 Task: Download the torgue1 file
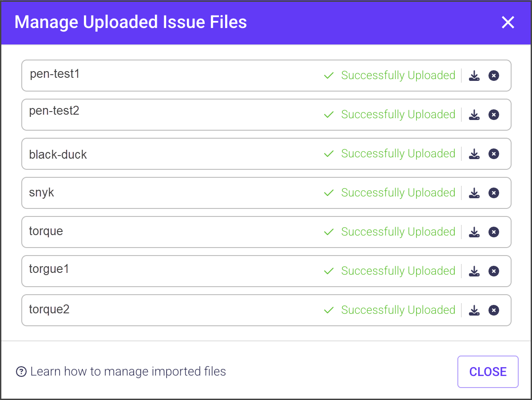click(x=474, y=271)
